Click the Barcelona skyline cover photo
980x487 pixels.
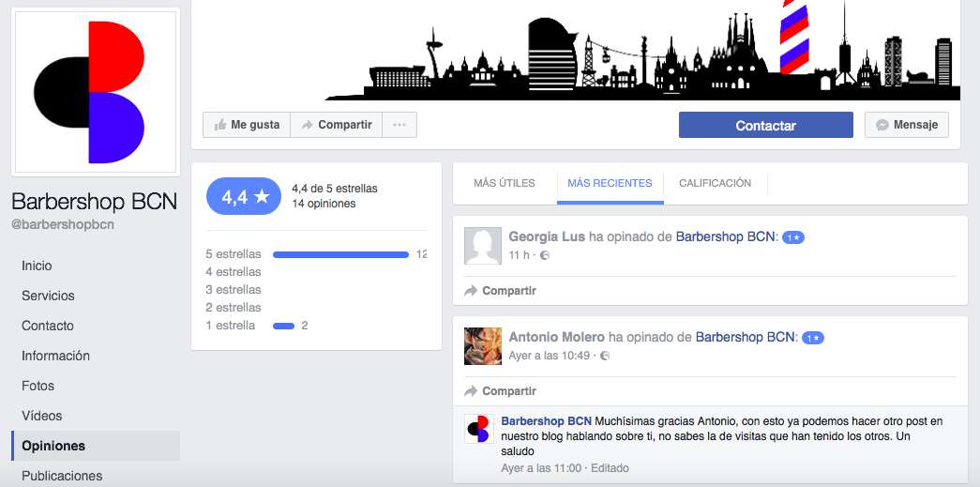point(576,50)
